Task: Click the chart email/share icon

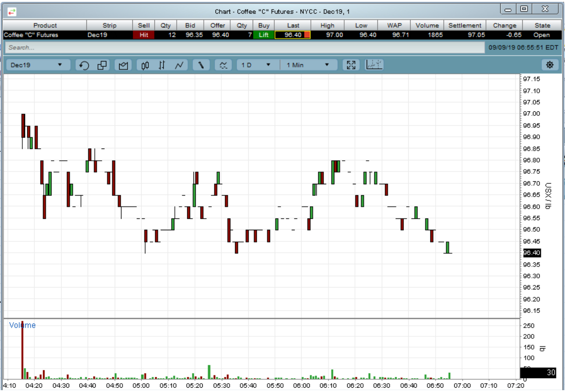Action: coord(123,65)
